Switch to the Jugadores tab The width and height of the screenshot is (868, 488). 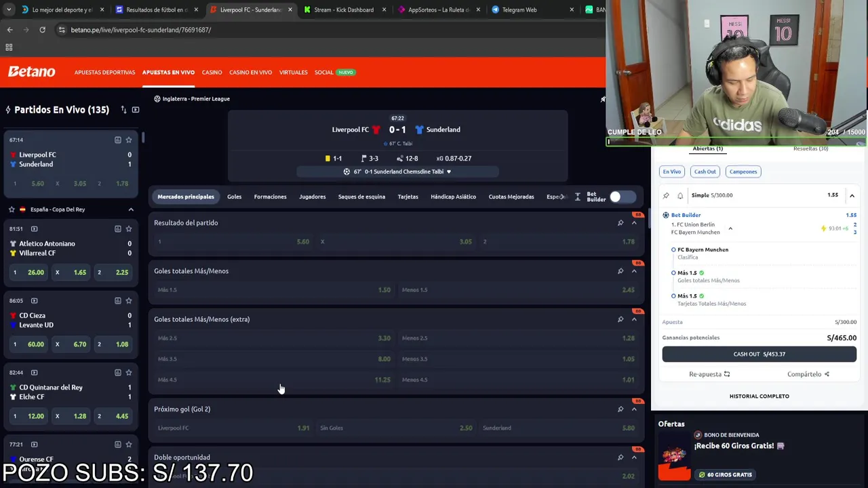click(312, 197)
